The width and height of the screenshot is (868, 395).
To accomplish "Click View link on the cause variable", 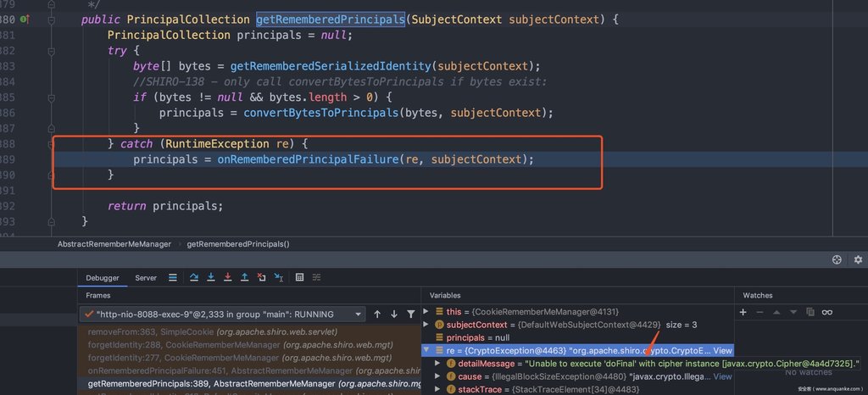I will coord(722,376).
